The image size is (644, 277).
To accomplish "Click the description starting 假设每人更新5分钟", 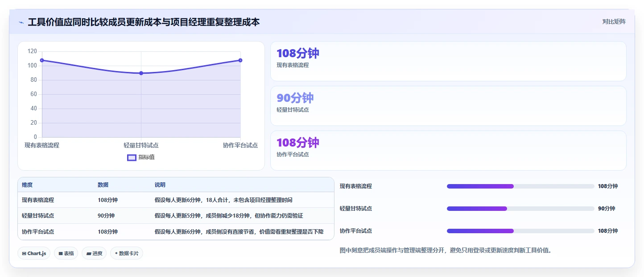I will (229, 216).
